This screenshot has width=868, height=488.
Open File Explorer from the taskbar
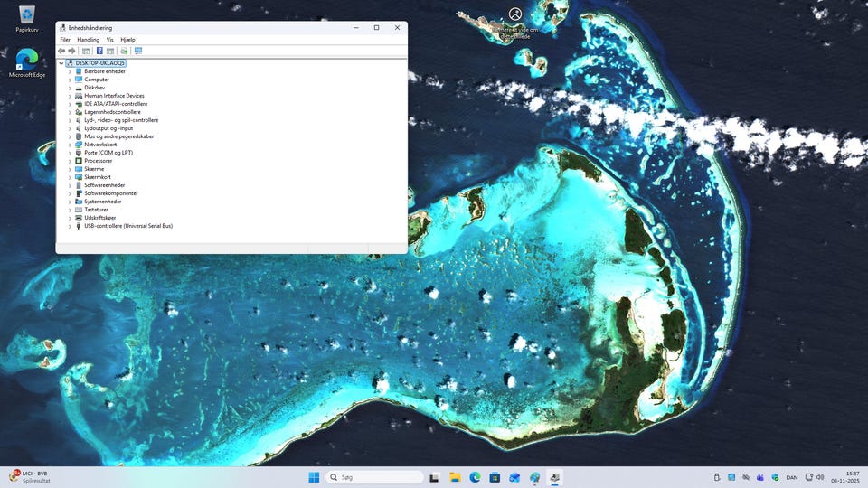pyautogui.click(x=455, y=477)
